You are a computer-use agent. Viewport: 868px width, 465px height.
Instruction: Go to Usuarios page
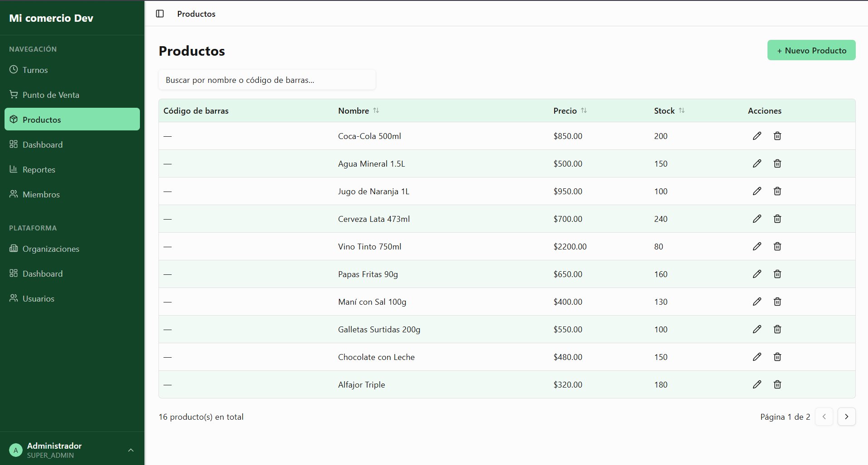point(72,298)
